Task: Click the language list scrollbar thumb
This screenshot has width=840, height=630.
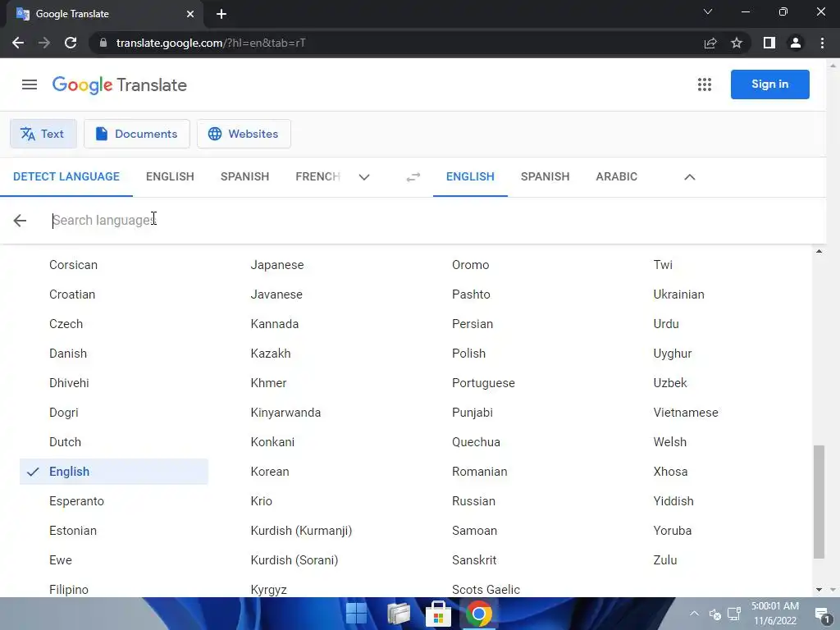Action: 819,501
